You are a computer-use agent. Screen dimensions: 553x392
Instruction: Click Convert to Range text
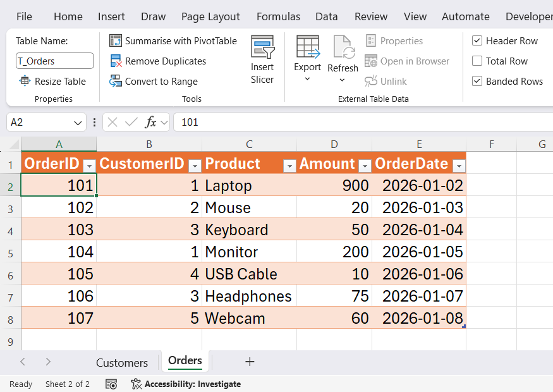pos(161,82)
